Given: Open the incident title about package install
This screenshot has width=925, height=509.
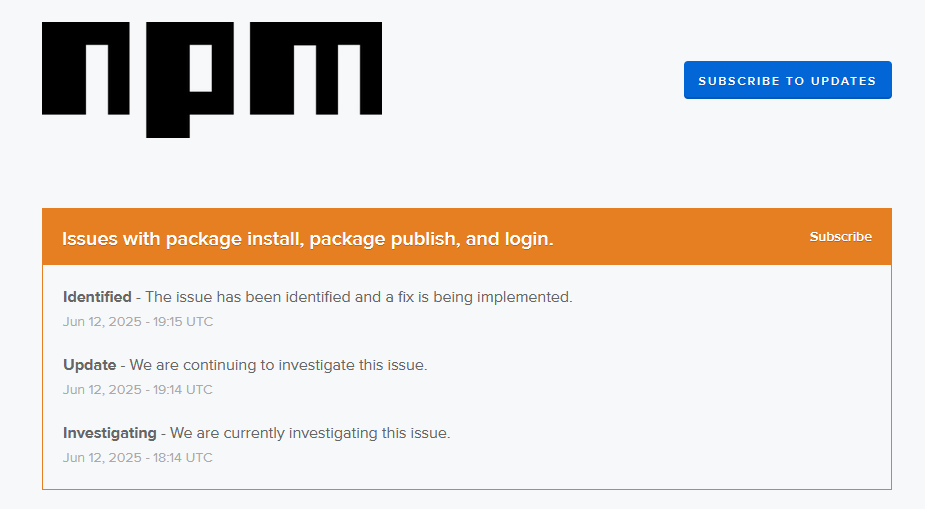Looking at the screenshot, I should tap(307, 238).
